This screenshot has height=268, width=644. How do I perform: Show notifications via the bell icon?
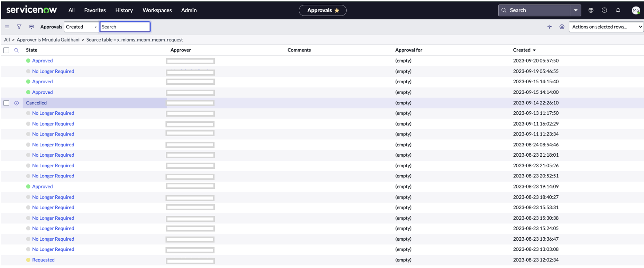click(618, 10)
